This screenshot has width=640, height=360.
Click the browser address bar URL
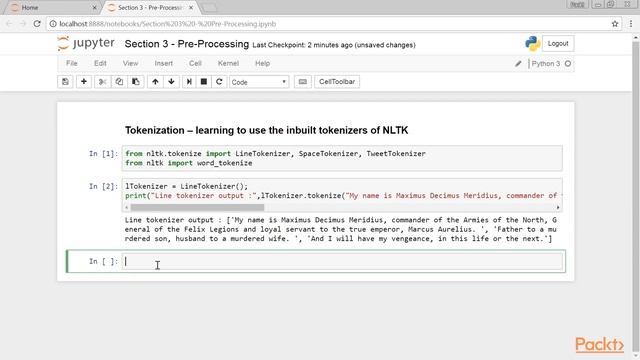pyautogui.click(x=168, y=24)
